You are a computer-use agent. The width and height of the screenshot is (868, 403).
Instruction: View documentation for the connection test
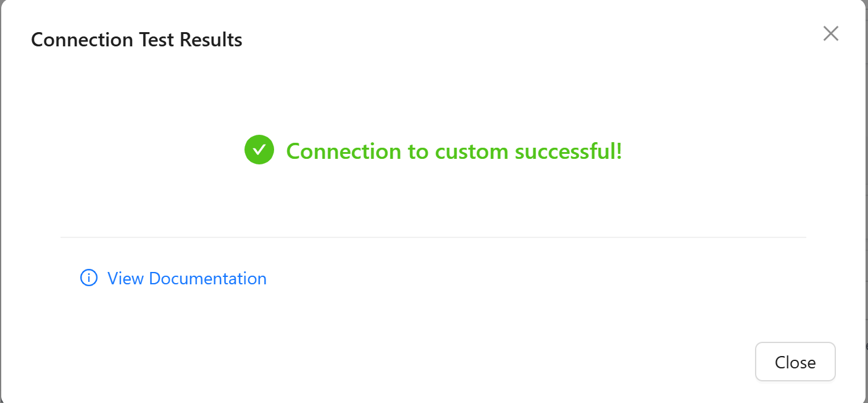(x=186, y=278)
